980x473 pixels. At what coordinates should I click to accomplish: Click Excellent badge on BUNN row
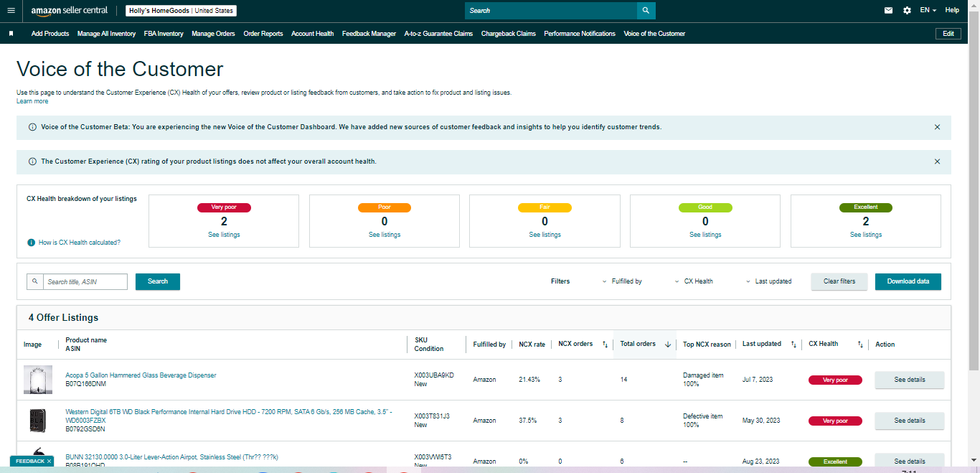pyautogui.click(x=835, y=462)
